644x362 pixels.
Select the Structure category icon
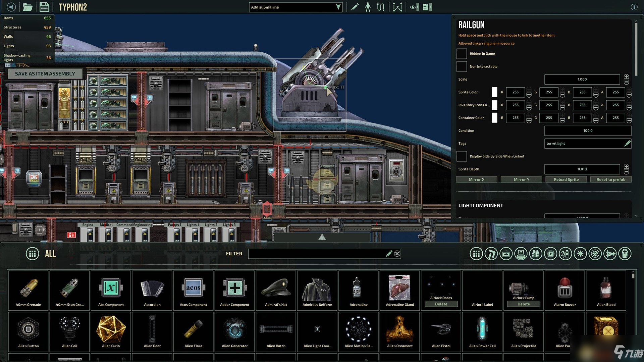[491, 254]
